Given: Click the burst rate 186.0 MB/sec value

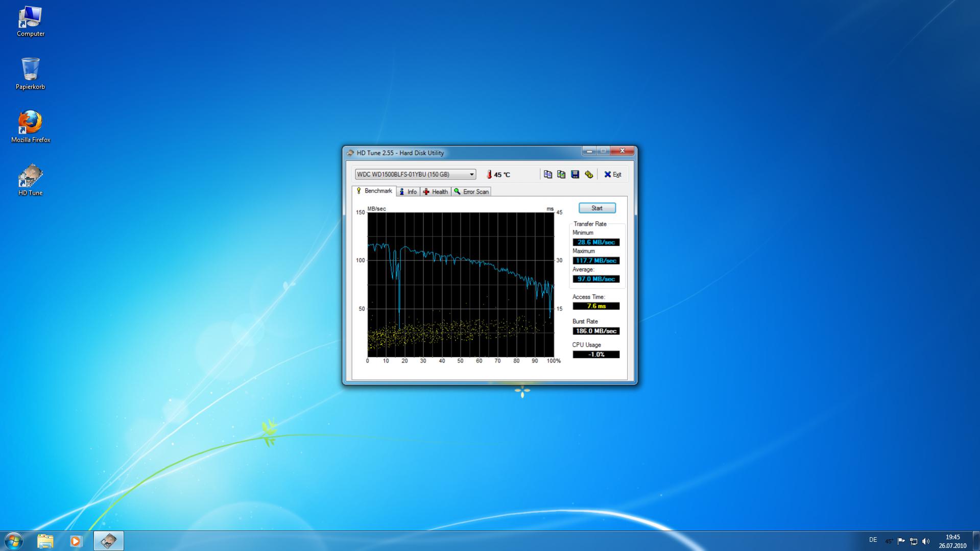Looking at the screenshot, I should [x=596, y=331].
